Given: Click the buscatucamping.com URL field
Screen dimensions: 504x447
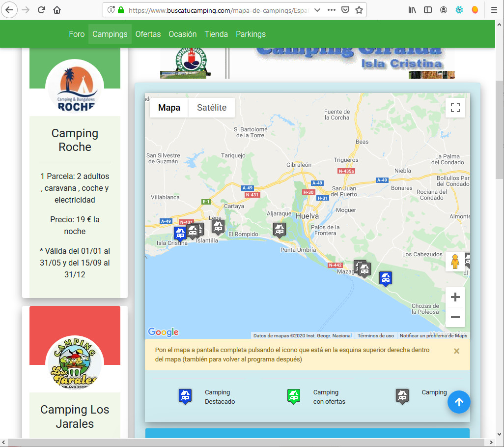Looking at the screenshot, I should pos(219,10).
